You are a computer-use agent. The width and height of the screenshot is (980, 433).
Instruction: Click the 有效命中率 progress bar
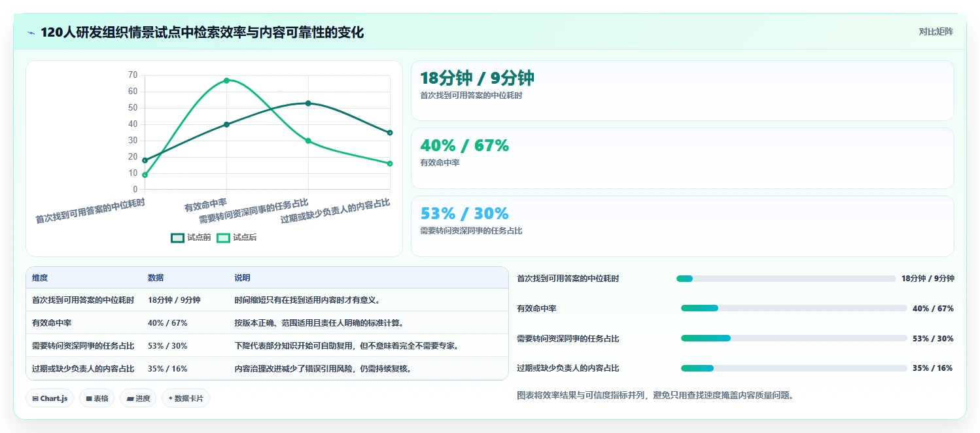point(794,308)
